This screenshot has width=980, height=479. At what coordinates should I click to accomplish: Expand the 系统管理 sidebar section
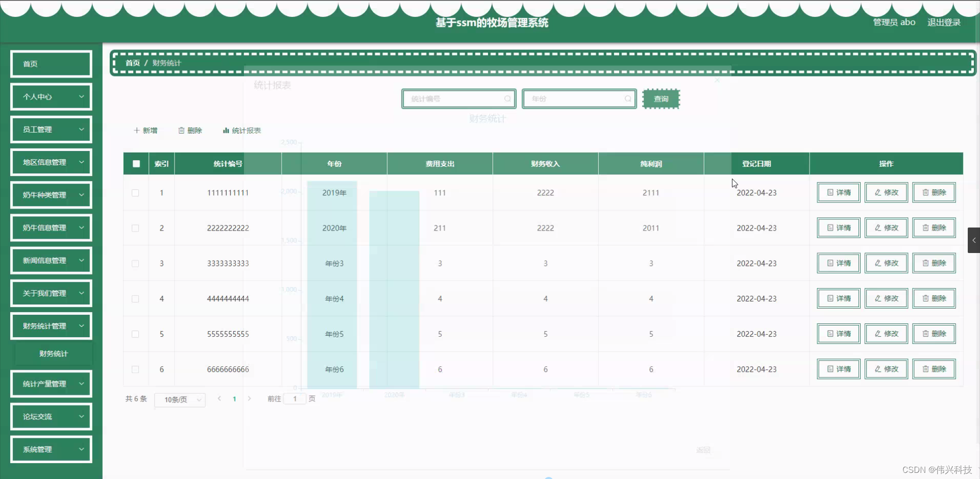coord(51,449)
